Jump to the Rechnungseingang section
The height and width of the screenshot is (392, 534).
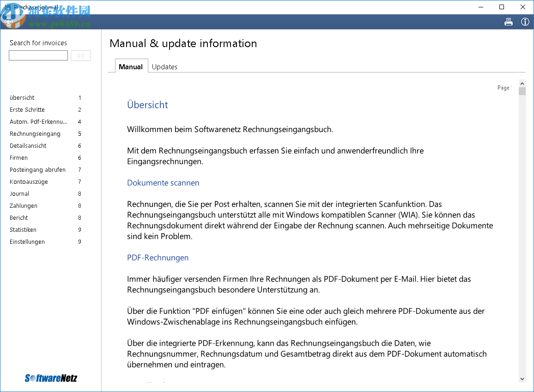(x=35, y=134)
